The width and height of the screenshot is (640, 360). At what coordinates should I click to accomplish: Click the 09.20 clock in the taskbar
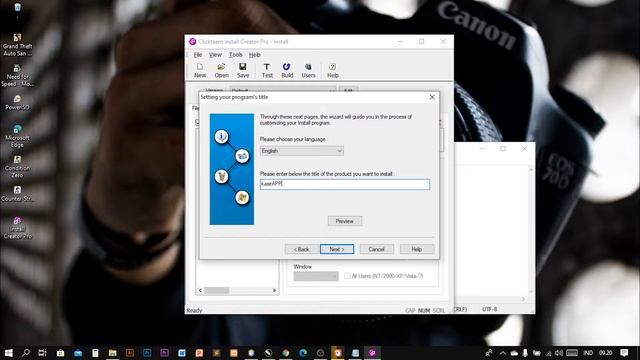[x=606, y=353]
